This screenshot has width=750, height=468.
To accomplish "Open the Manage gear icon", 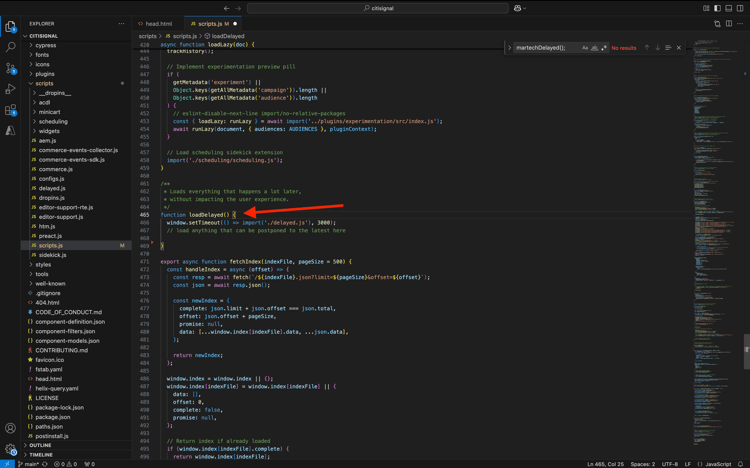I will 11,449.
